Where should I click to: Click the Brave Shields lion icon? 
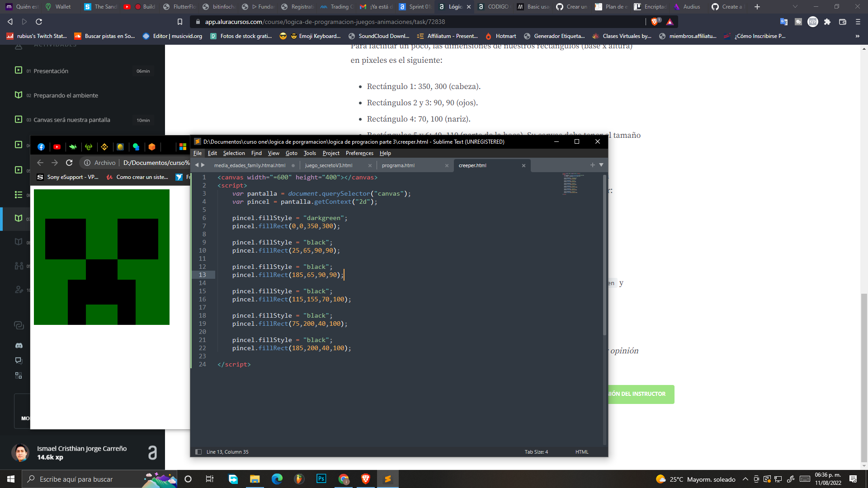(x=655, y=22)
